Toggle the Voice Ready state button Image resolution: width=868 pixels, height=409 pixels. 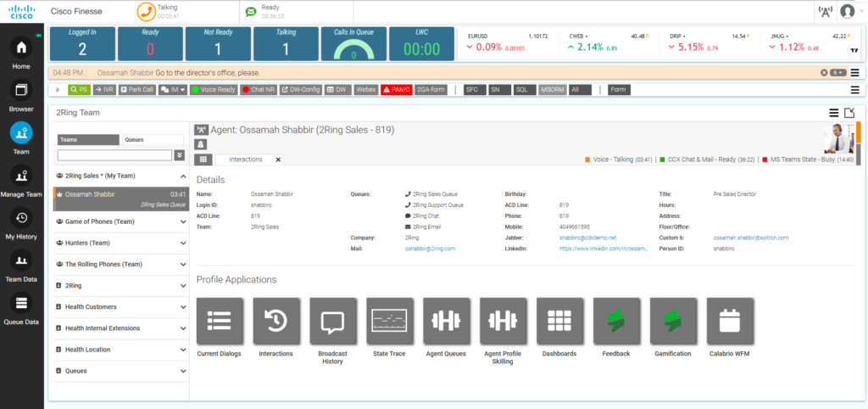pyautogui.click(x=213, y=90)
